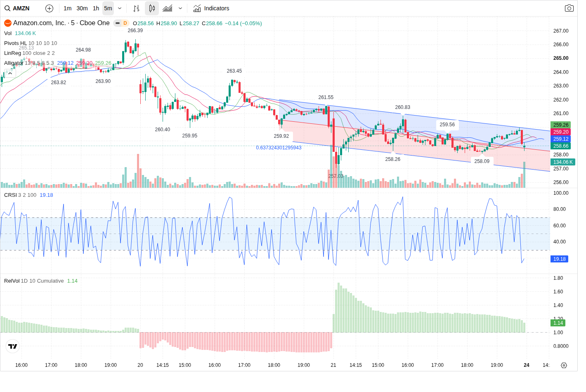Select the Candles chart style icon
Viewport: 586px width, 392px height.
point(152,8)
